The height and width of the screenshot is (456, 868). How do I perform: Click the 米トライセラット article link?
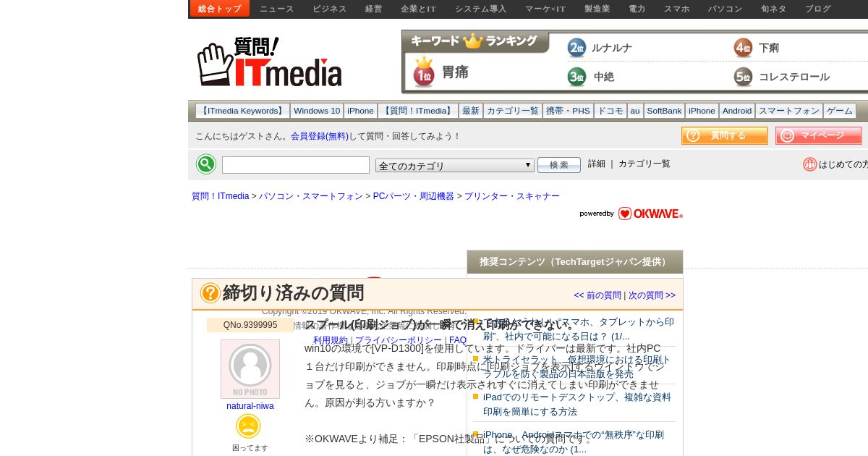577,366
